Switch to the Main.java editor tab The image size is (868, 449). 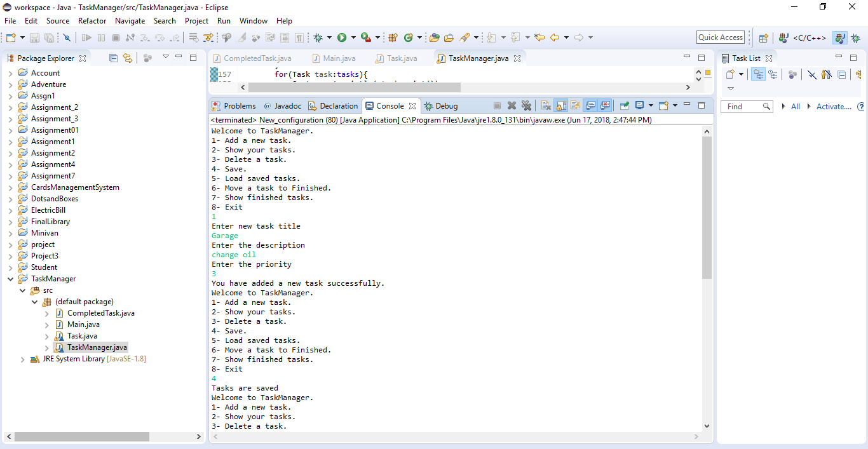tap(334, 58)
